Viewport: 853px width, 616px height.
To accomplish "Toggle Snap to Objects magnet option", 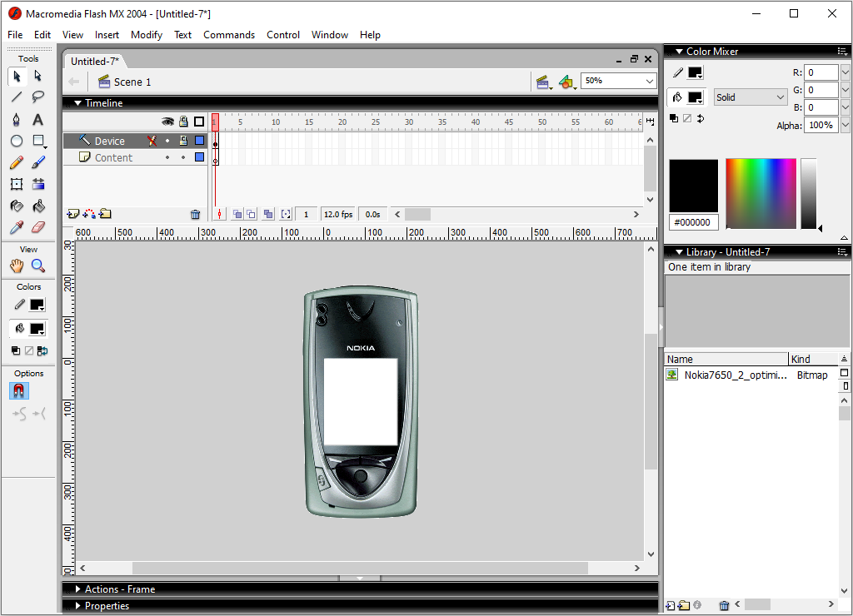I will point(18,391).
